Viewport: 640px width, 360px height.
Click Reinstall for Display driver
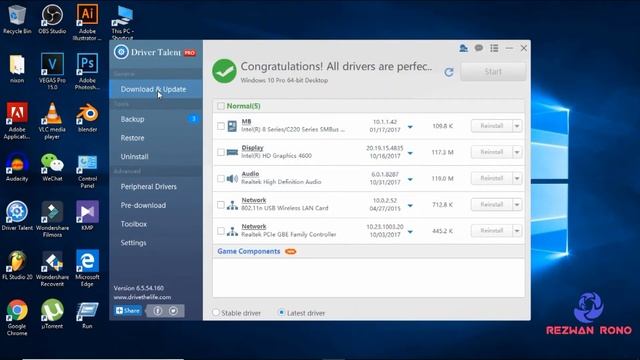491,152
